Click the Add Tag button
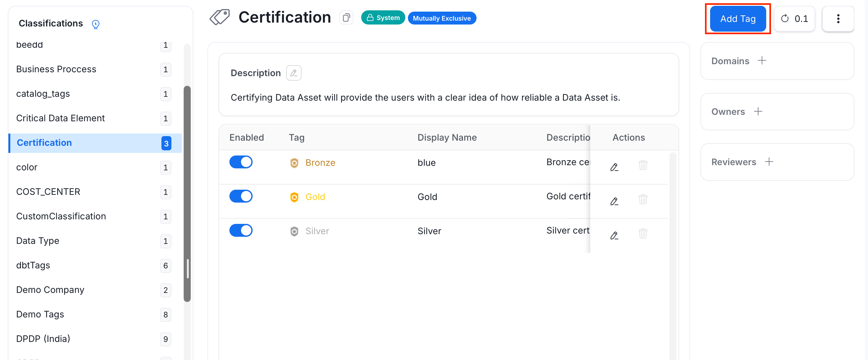Viewport: 868px width, 360px height. pyautogui.click(x=738, y=19)
